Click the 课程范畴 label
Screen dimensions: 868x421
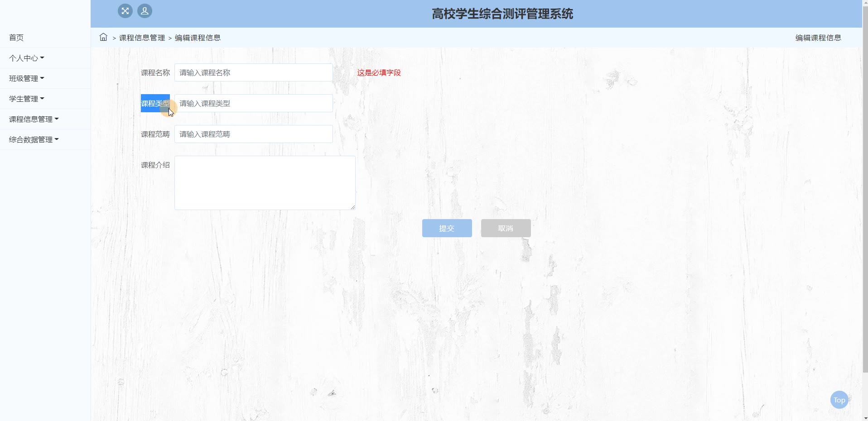point(155,134)
